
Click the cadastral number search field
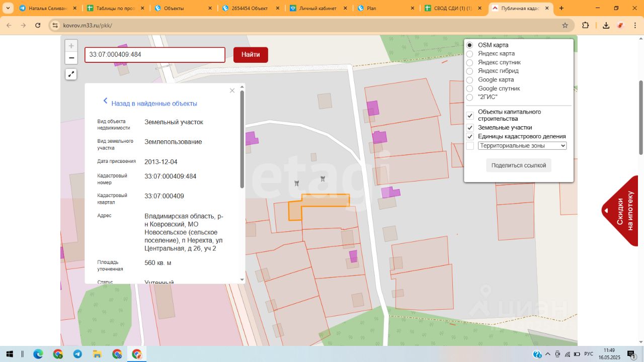click(x=154, y=55)
